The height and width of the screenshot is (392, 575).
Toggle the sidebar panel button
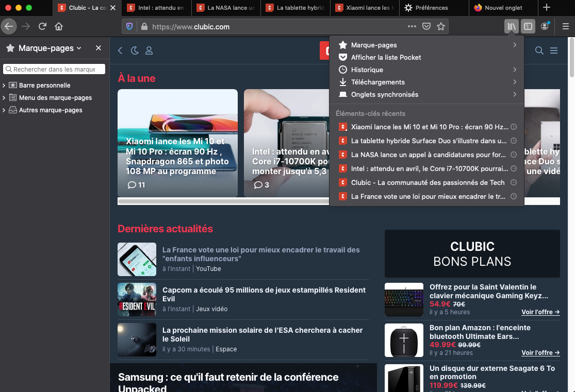(x=528, y=26)
